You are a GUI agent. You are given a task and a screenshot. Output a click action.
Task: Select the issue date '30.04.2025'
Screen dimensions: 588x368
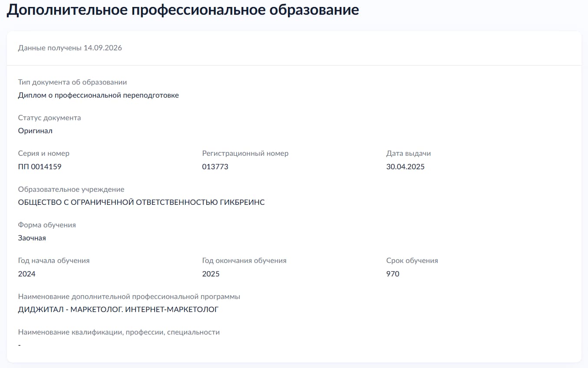coord(406,167)
